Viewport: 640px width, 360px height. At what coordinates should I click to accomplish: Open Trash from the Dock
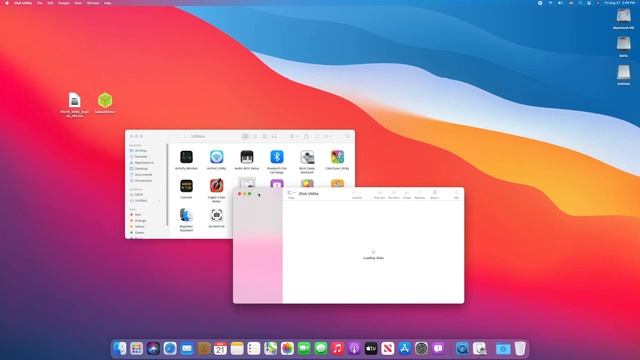click(520, 348)
